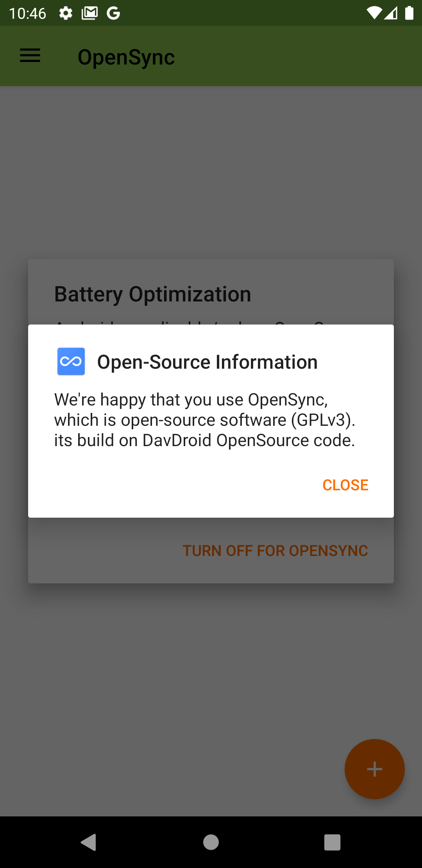Tap the cellular signal status icon
The width and height of the screenshot is (422, 868).
391,13
